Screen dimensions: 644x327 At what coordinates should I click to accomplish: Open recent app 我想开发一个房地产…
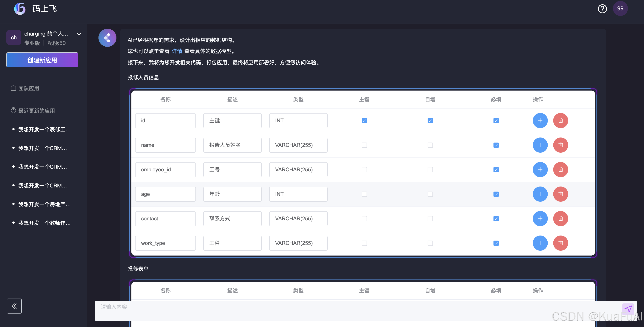[x=44, y=204]
